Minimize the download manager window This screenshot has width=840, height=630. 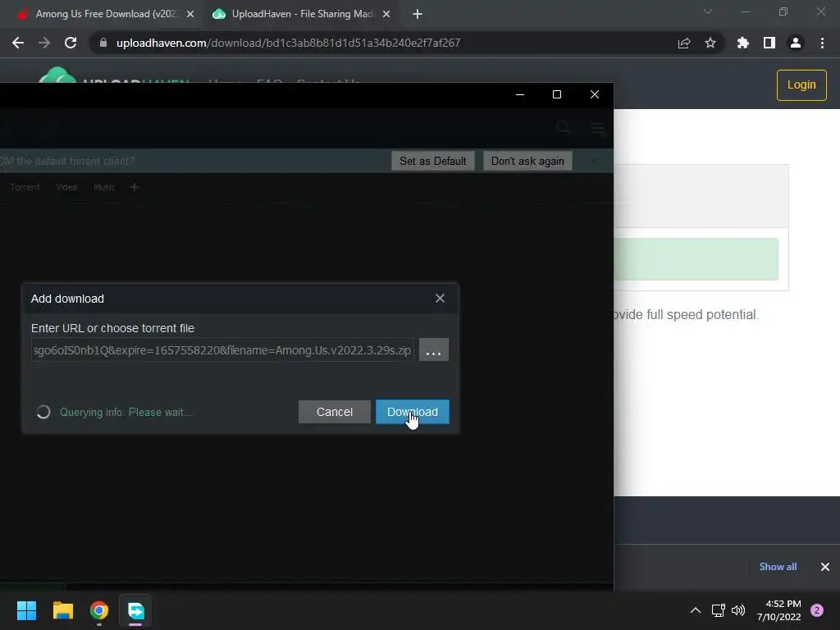519,94
